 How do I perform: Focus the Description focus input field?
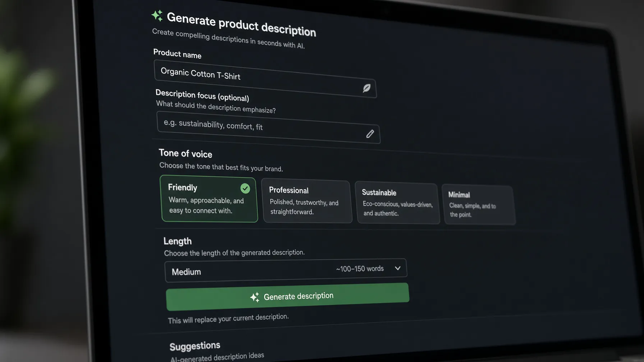pyautogui.click(x=268, y=127)
